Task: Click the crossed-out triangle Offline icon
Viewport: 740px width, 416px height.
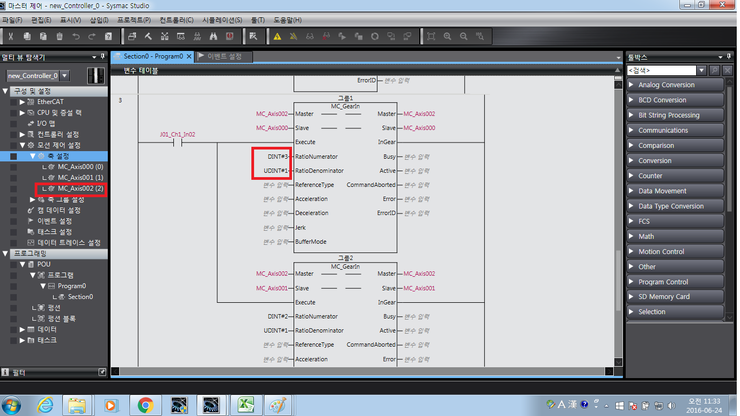Action: point(294,36)
